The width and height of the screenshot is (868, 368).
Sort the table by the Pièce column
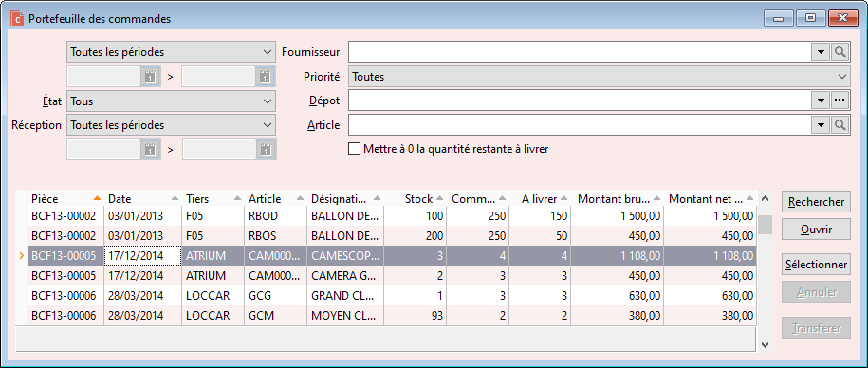point(65,198)
